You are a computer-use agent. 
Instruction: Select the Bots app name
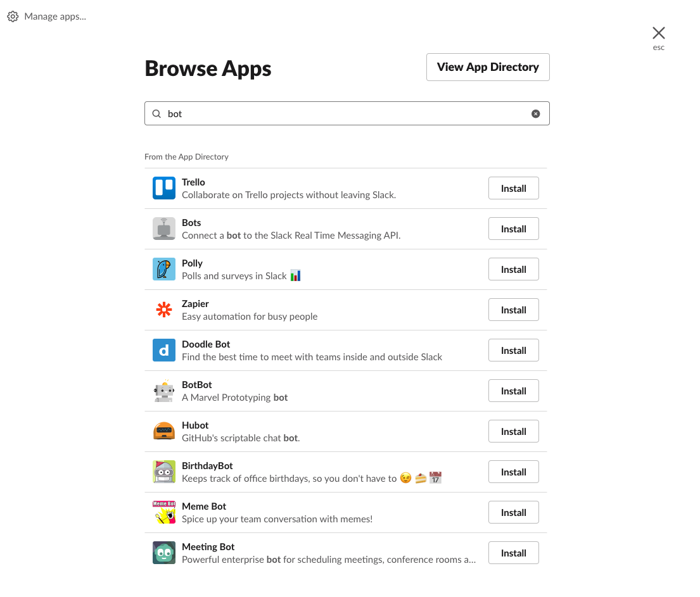(191, 223)
